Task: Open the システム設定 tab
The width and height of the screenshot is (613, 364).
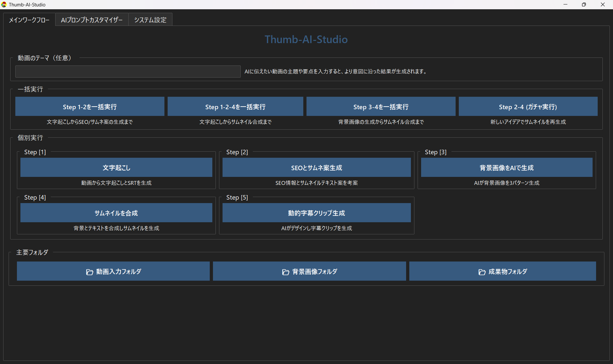Action: coord(150,20)
